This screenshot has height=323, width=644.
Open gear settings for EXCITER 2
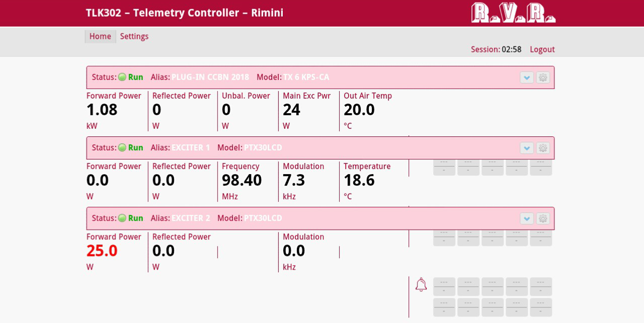pyautogui.click(x=543, y=218)
